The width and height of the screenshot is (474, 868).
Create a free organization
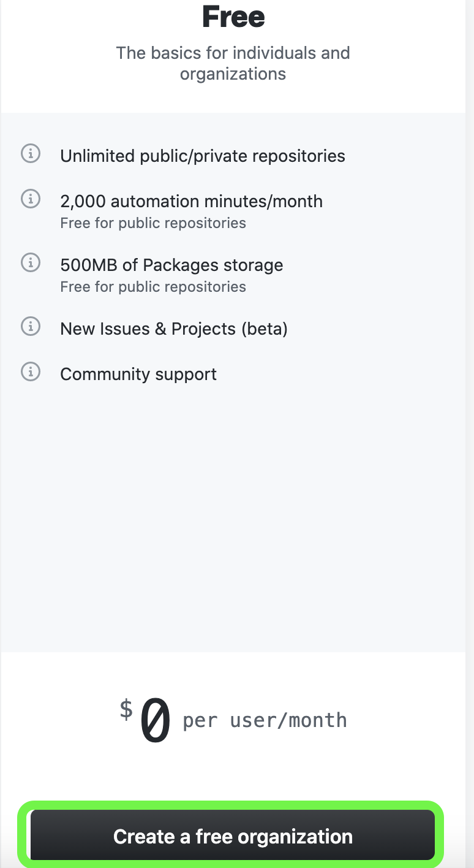(233, 836)
